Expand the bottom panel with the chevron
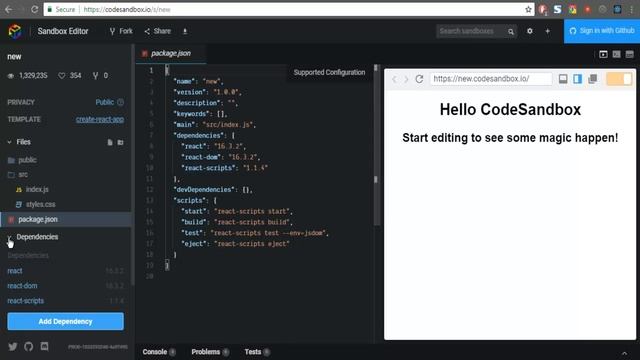This screenshot has height=360, width=640. (624, 353)
